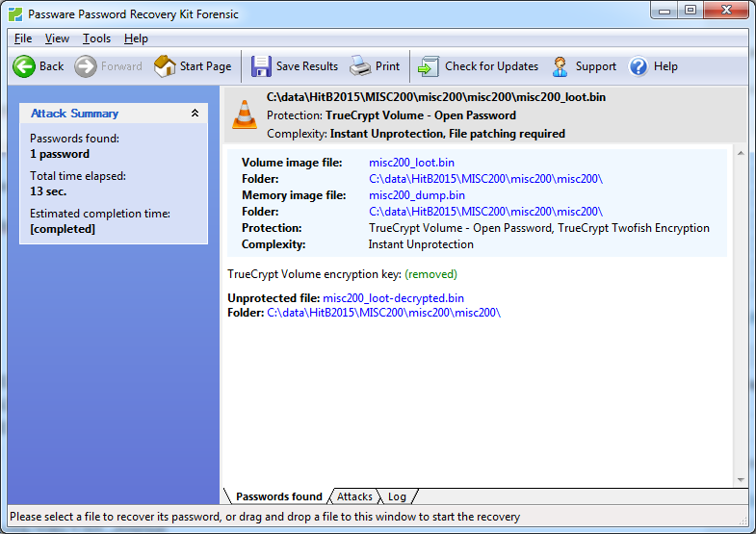Click the green Back arrow icon
Viewport: 756px width, 534px height.
(24, 66)
